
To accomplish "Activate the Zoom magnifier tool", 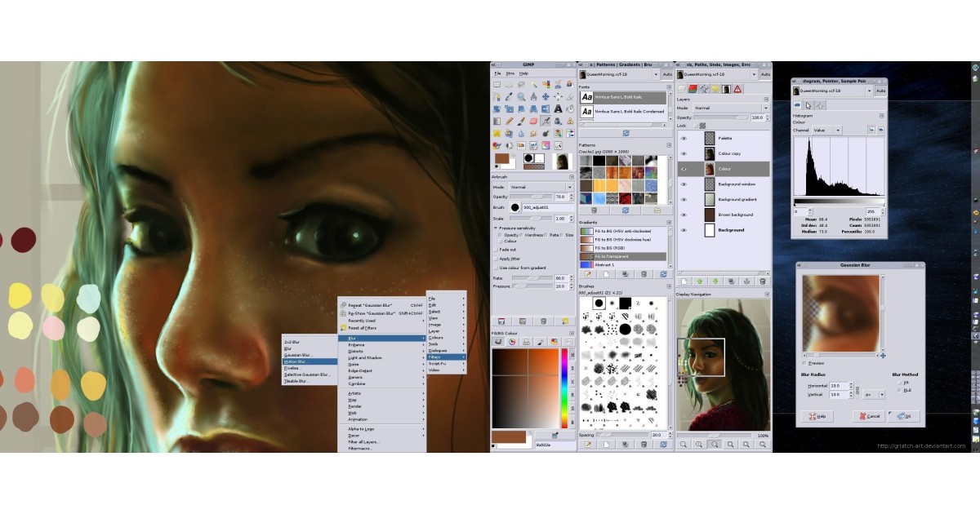I will [x=521, y=96].
